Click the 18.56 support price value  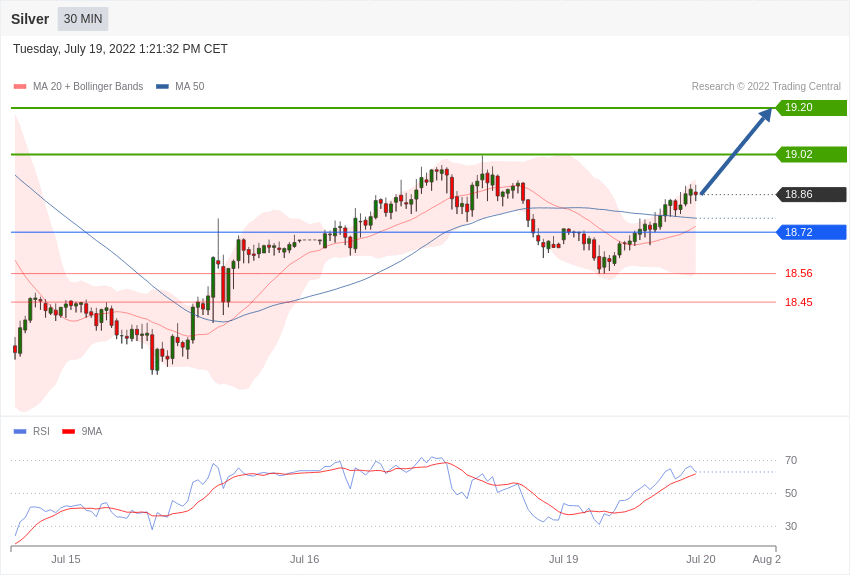799,273
